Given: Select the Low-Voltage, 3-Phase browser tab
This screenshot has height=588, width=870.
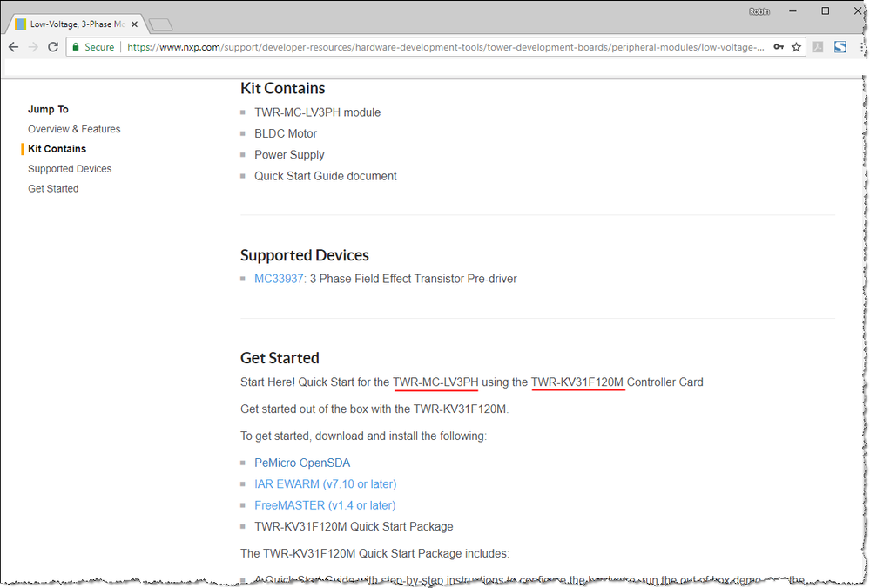Looking at the screenshot, I should 77,24.
